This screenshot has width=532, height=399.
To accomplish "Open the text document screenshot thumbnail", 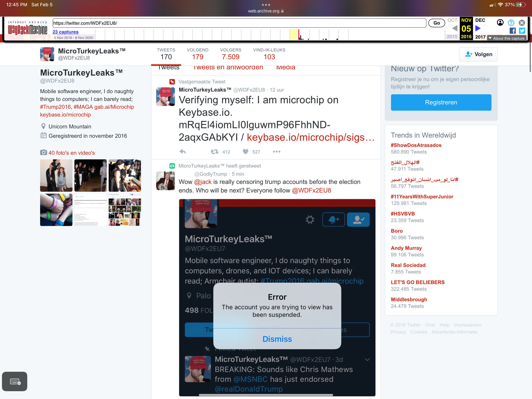I will tap(90, 210).
